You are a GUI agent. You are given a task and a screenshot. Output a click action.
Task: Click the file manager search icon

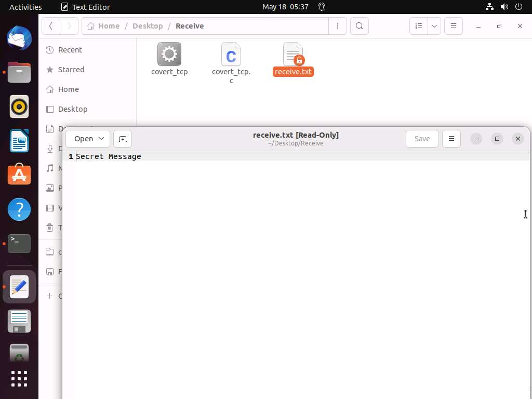(x=359, y=26)
